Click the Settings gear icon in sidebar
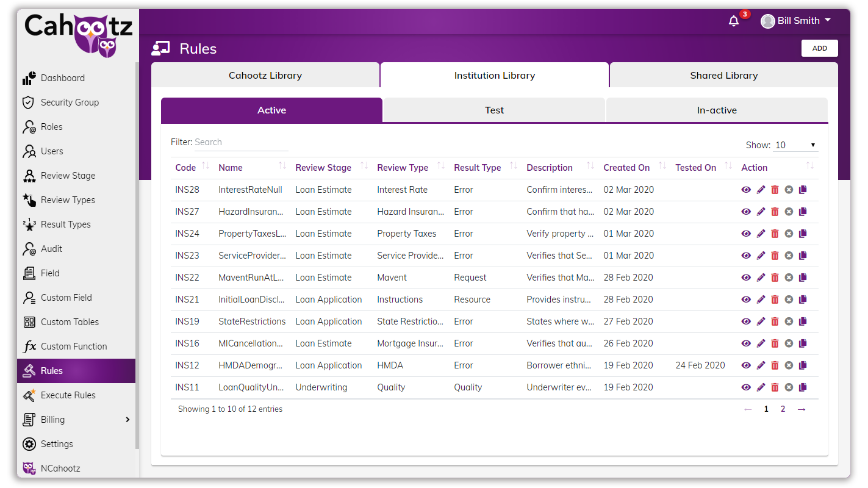This screenshot has width=868, height=488. point(29,444)
